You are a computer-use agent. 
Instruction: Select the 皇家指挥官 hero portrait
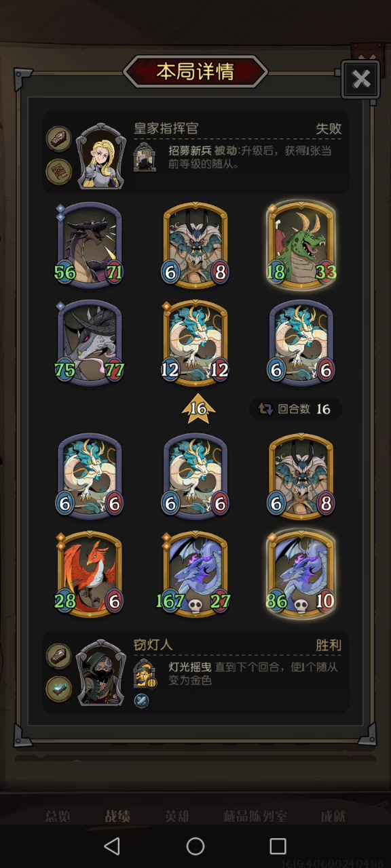coord(100,157)
